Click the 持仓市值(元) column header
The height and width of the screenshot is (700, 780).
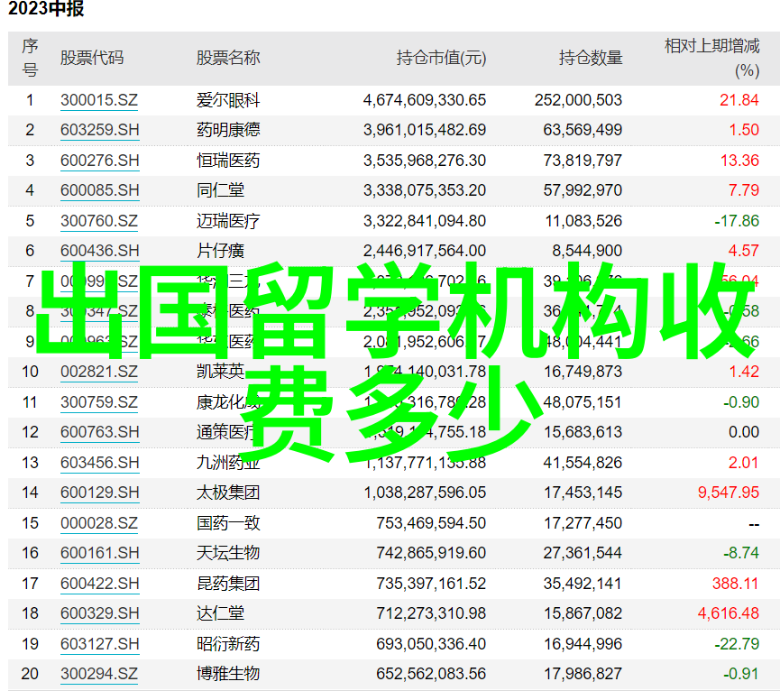[x=441, y=59]
